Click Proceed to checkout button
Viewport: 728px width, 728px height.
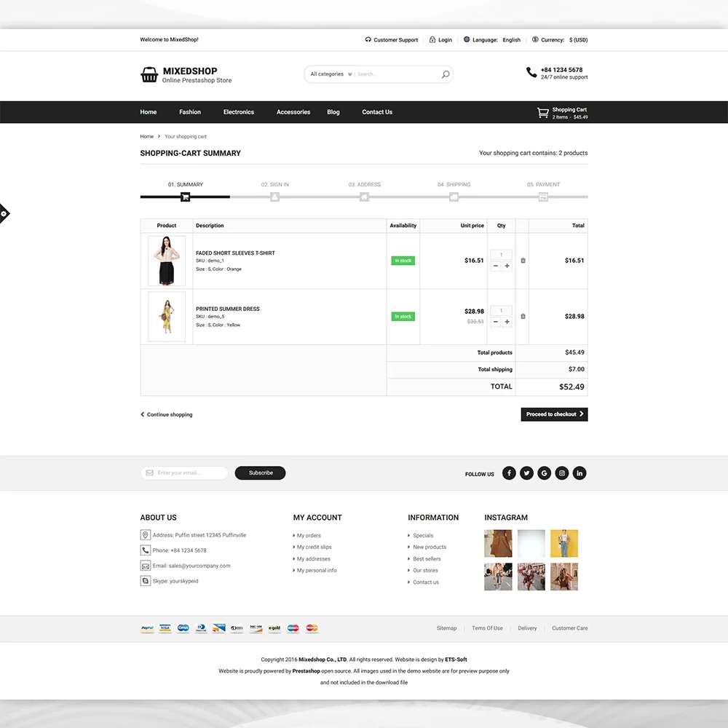[554, 414]
